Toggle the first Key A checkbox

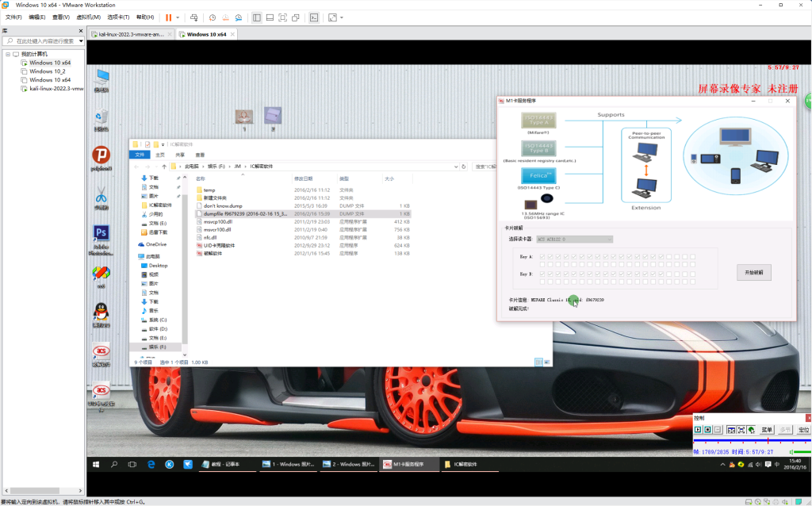(543, 257)
